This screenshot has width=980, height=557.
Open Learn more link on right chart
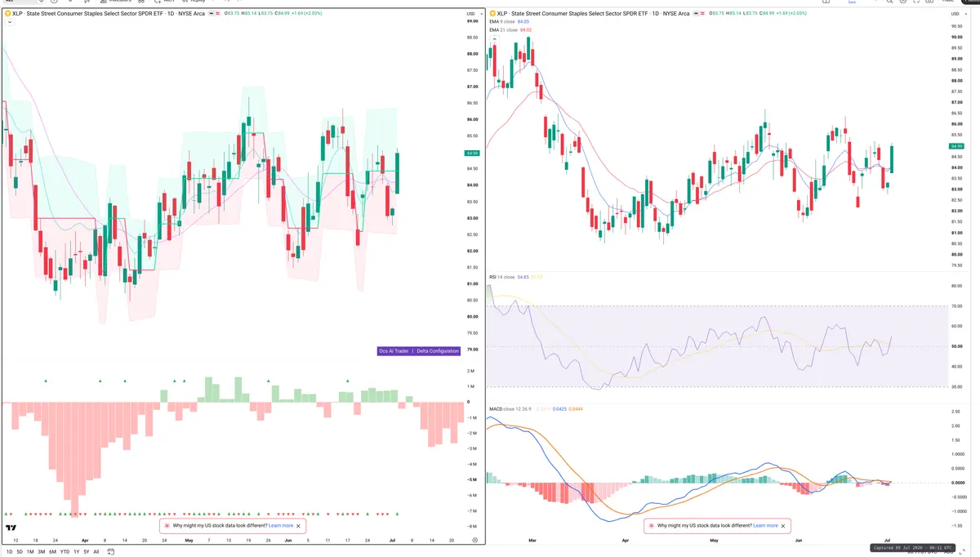coord(765,525)
